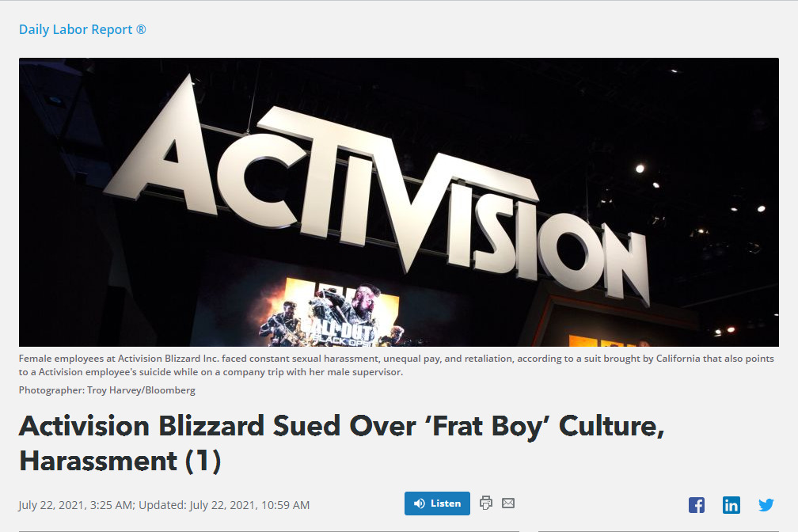The width and height of the screenshot is (798, 532).
Task: Click the July 22, 2021, 3:25 AM publish date
Action: pos(76,505)
